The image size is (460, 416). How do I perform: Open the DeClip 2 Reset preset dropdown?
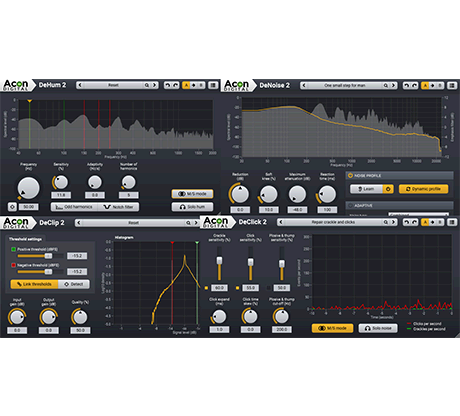[x=133, y=223]
